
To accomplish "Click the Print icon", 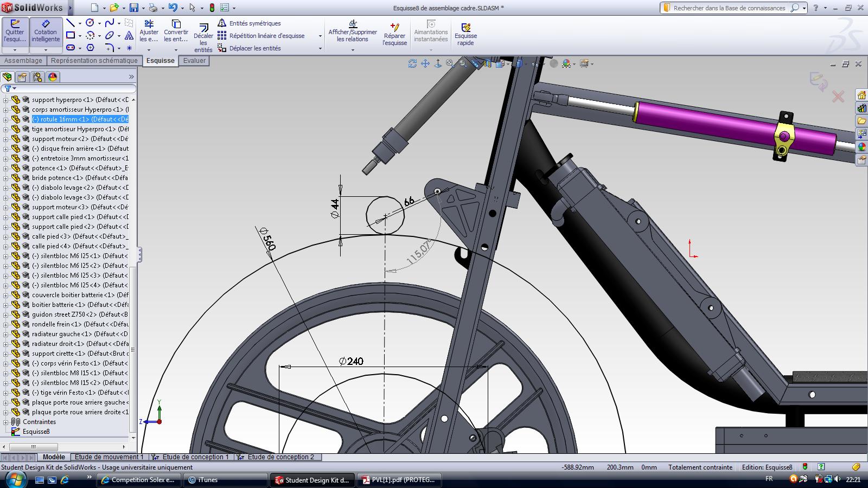I will [x=154, y=8].
